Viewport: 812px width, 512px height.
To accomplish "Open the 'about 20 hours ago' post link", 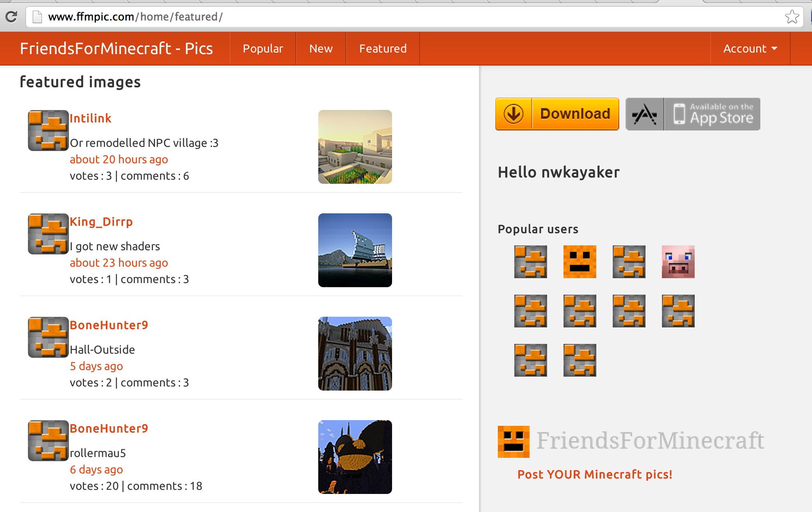I will [119, 159].
